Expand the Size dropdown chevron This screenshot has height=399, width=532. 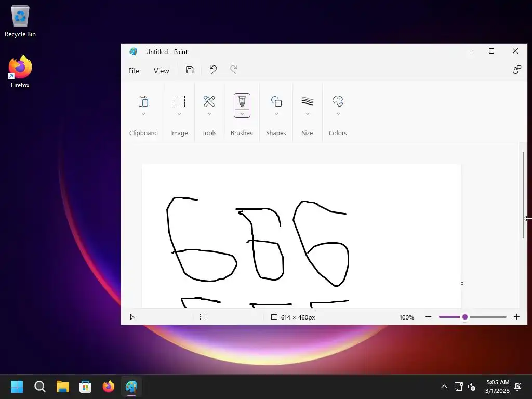click(x=308, y=114)
